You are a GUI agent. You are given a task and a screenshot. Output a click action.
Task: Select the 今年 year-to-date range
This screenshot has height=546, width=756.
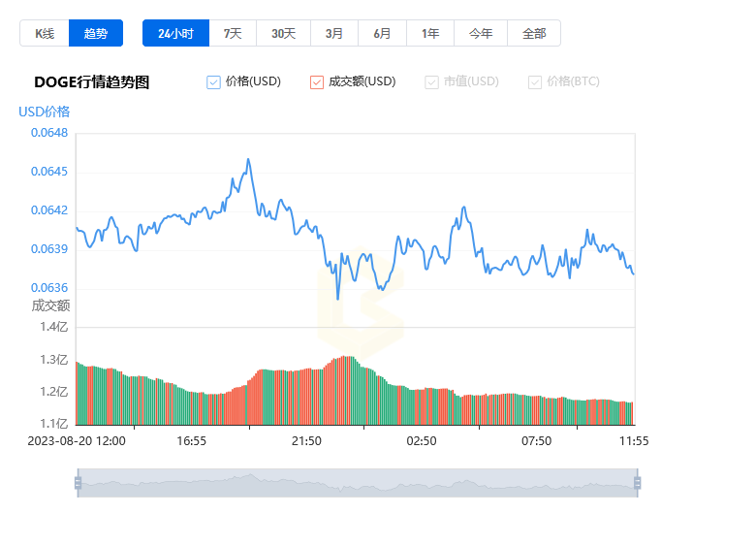point(481,33)
